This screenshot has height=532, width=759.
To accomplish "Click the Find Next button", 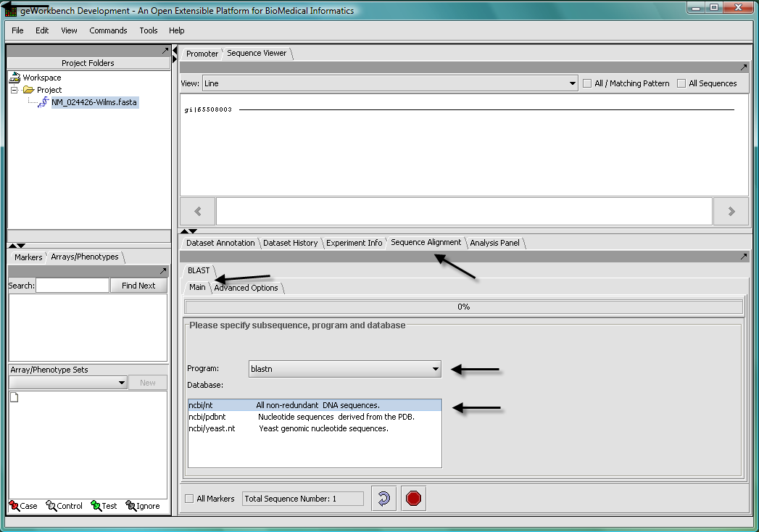I will tap(138, 286).
